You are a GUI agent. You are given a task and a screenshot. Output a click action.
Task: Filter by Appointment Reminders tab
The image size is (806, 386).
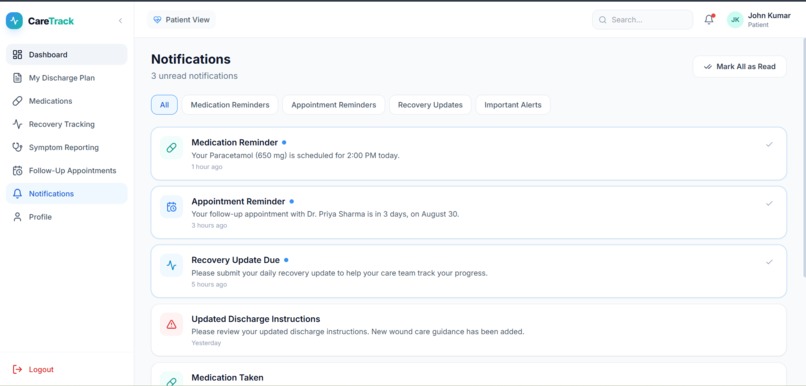tap(334, 105)
